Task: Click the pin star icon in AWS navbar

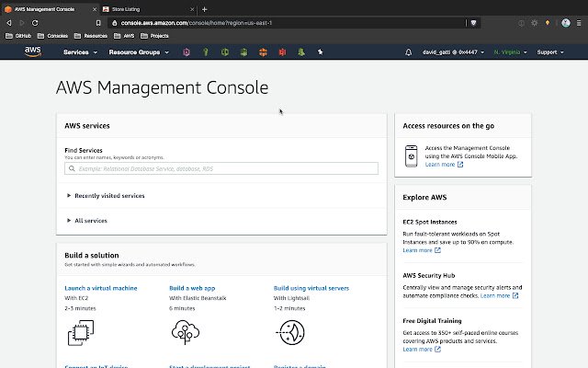Action: point(321,52)
